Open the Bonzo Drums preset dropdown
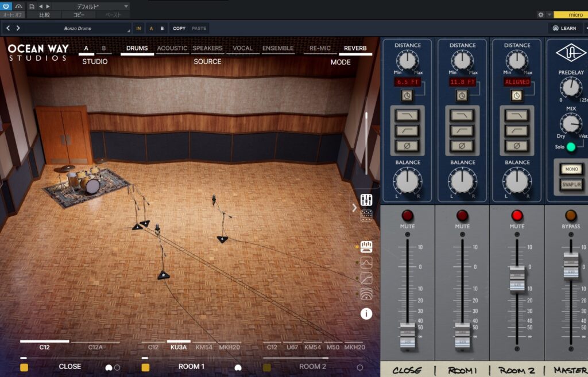588x377 pixels. [77, 28]
